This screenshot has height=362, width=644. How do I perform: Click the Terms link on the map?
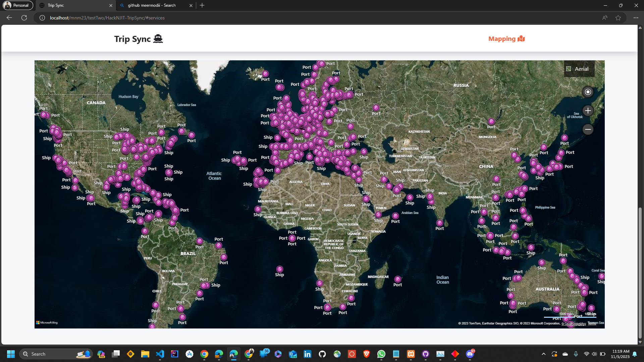(592, 323)
